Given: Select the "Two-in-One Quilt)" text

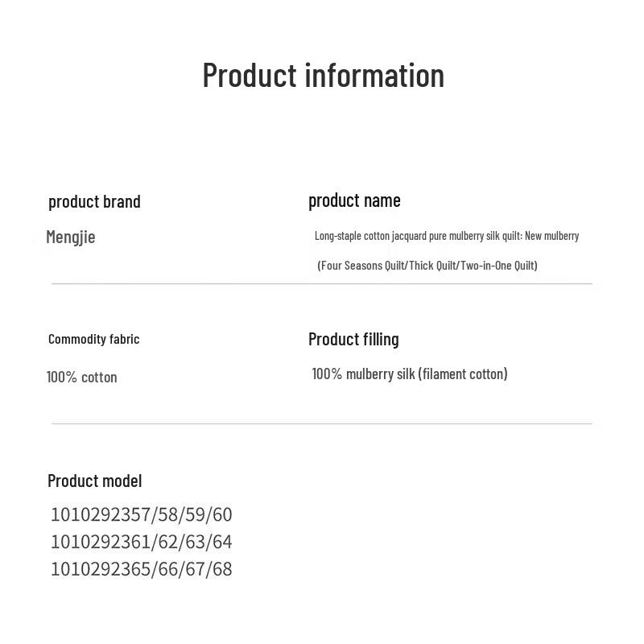Looking at the screenshot, I should click(x=499, y=266).
